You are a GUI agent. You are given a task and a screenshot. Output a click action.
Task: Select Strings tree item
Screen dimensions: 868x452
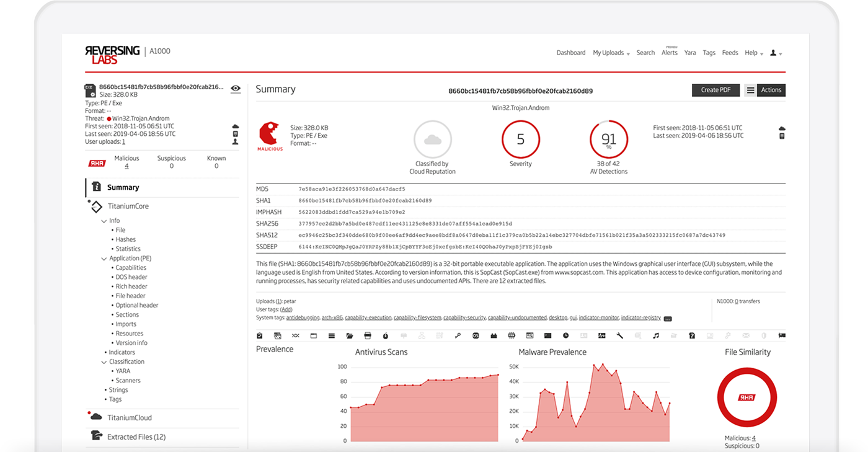click(118, 390)
